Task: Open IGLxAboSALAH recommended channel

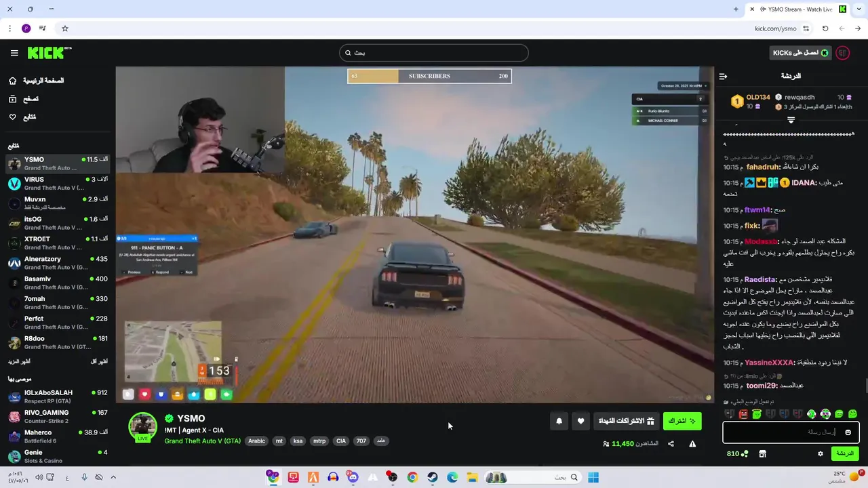Action: [x=58, y=396]
